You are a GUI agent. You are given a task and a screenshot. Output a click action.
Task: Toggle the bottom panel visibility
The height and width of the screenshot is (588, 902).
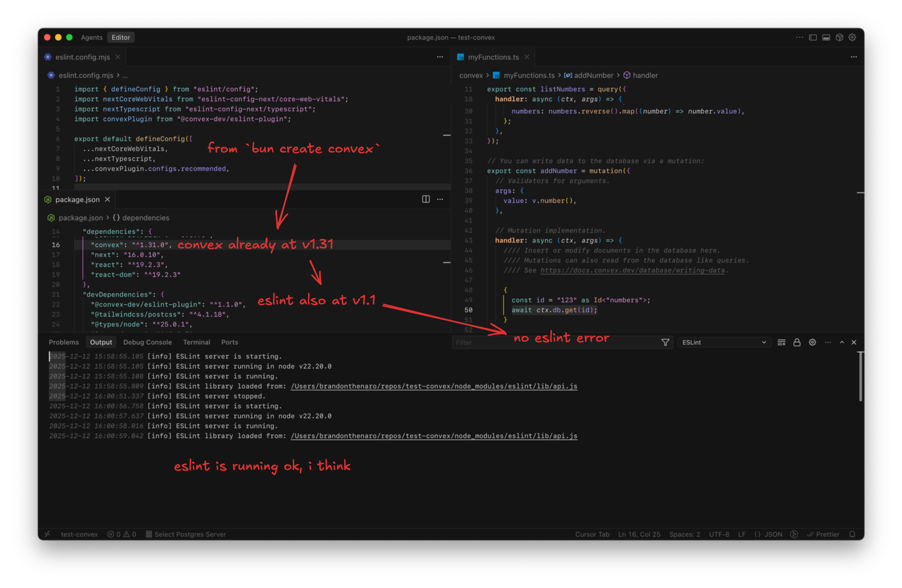[x=826, y=38]
